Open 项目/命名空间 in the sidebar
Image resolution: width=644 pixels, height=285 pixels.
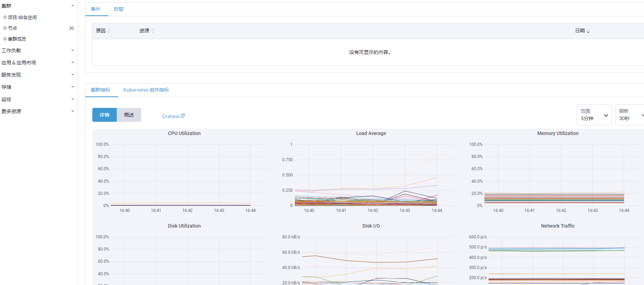coord(22,17)
